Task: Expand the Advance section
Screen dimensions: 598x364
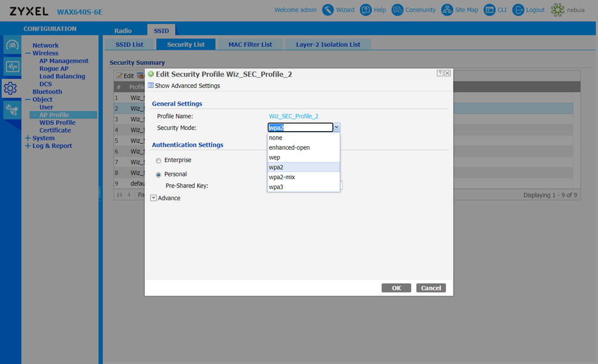Action: [153, 198]
